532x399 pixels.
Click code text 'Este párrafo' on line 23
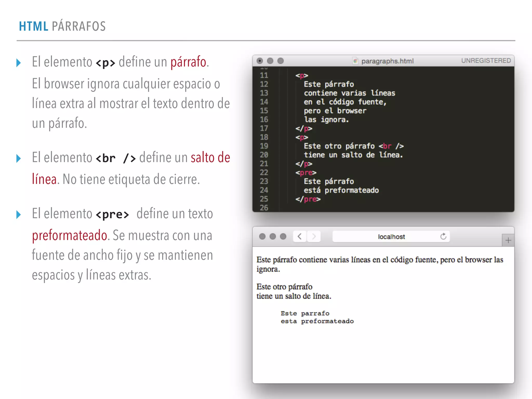pos(329,181)
